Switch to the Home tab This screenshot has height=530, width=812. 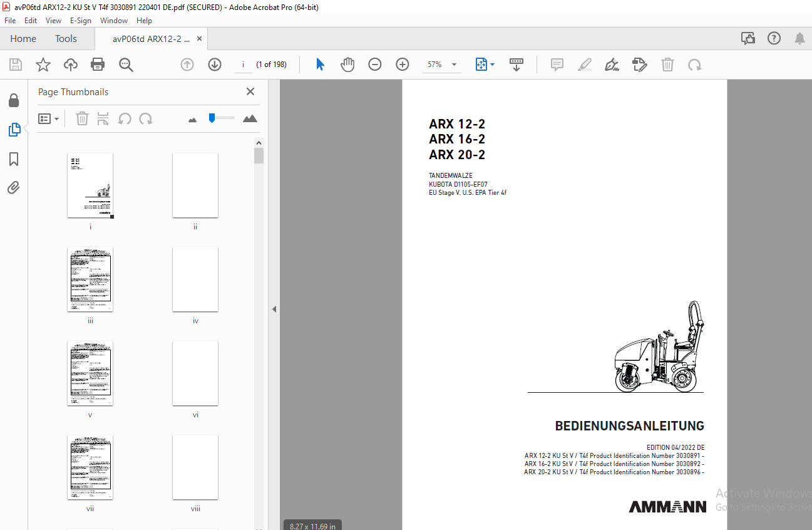point(23,39)
